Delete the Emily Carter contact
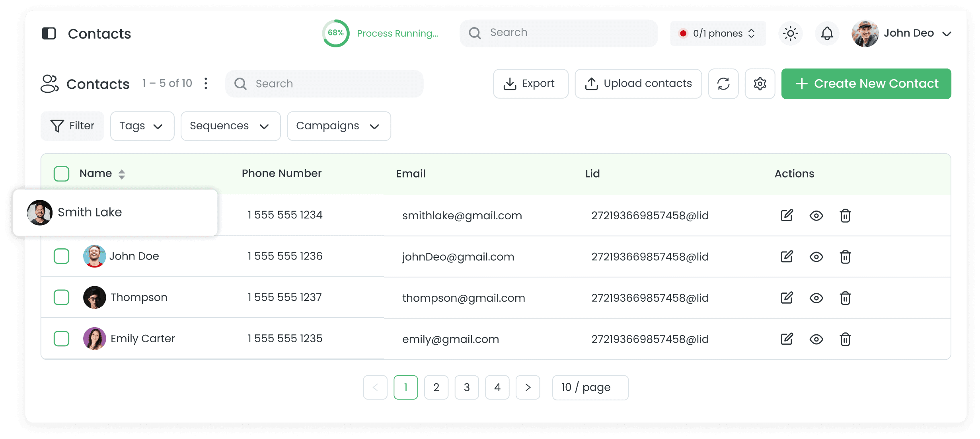980x439 pixels. pyautogui.click(x=845, y=339)
